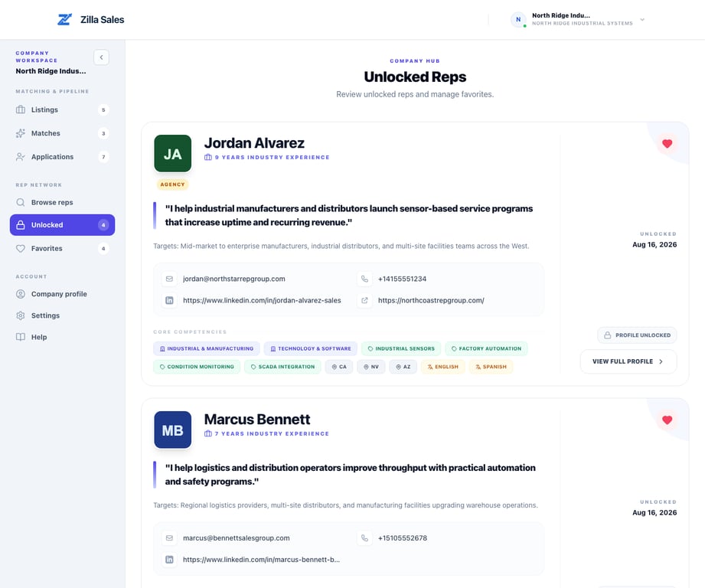Viewport: 705px width, 588px height.
Task: Open the North Ridge account dropdown chevron
Action: click(642, 20)
